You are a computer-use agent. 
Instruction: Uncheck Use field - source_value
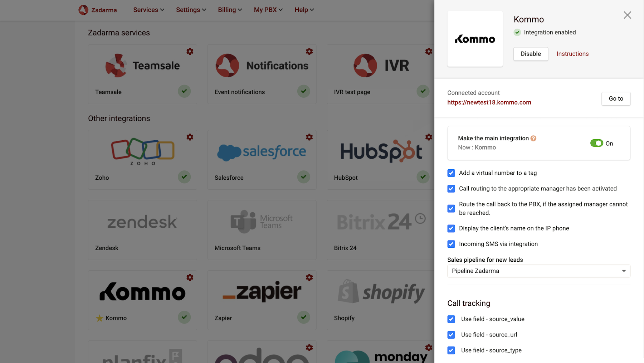[452, 319]
